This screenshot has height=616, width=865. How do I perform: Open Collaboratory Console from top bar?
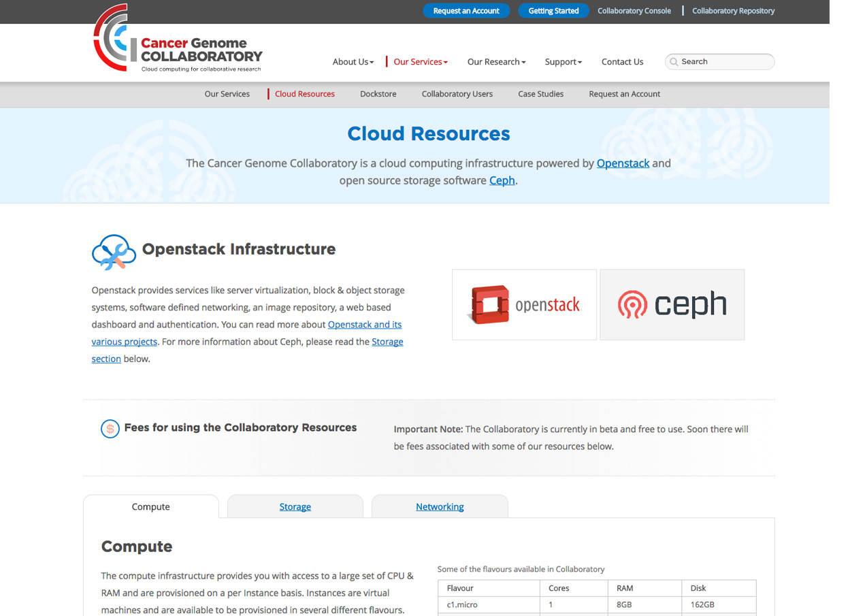point(634,11)
